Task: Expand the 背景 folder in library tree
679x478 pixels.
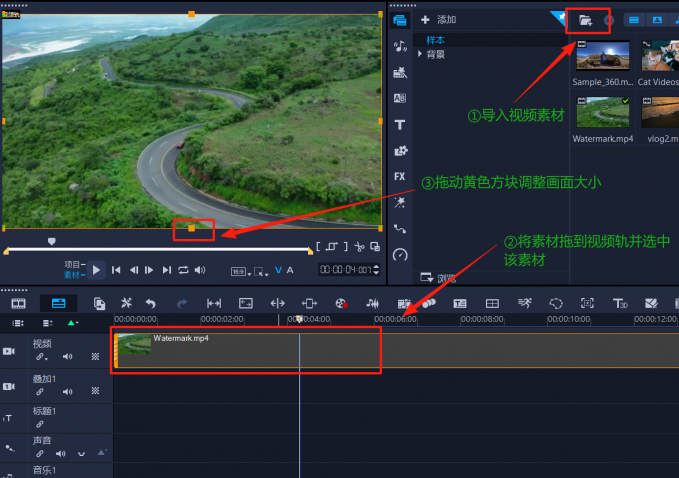Action: pos(421,54)
